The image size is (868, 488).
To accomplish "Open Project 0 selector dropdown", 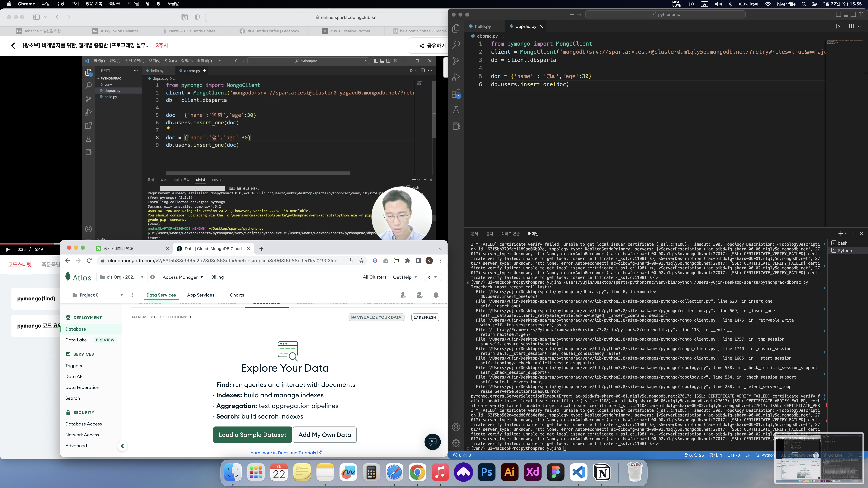I will point(98,295).
